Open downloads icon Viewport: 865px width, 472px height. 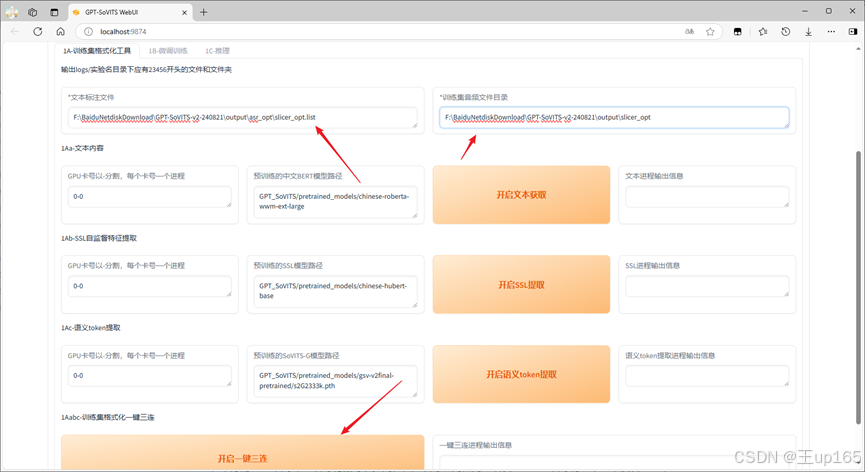(808, 31)
